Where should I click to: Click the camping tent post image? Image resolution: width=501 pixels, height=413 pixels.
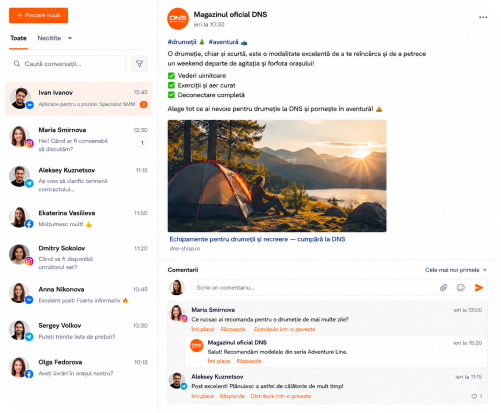277,176
